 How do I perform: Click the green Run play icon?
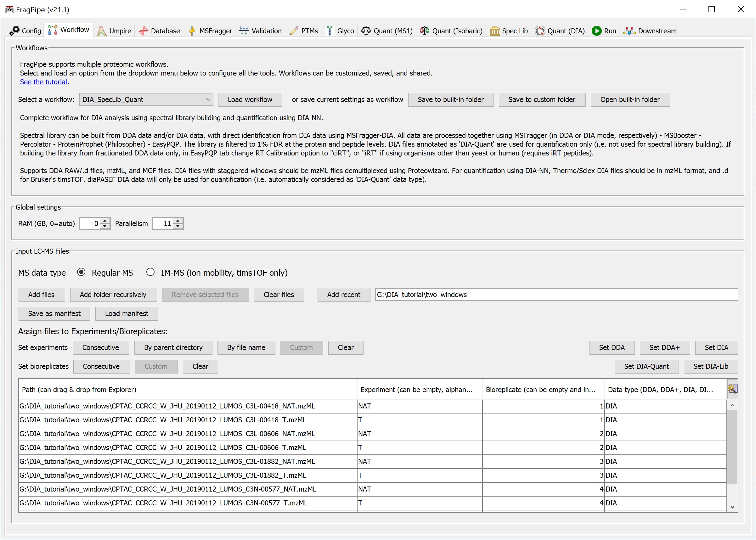[x=597, y=31]
